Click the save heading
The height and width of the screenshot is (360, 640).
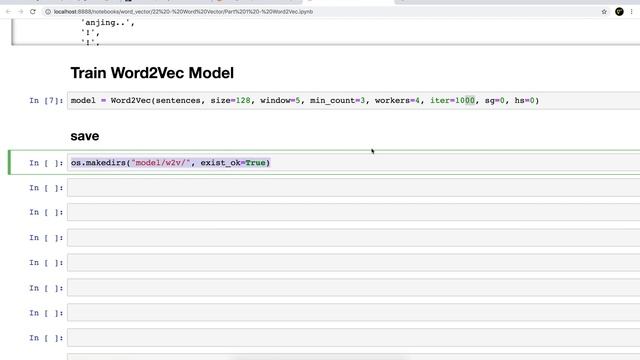click(x=84, y=136)
